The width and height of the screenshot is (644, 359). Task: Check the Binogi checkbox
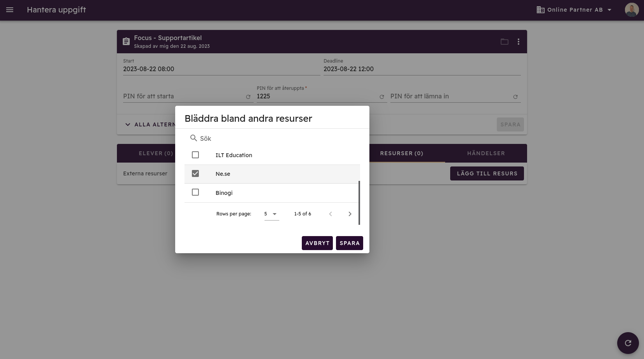pos(195,192)
